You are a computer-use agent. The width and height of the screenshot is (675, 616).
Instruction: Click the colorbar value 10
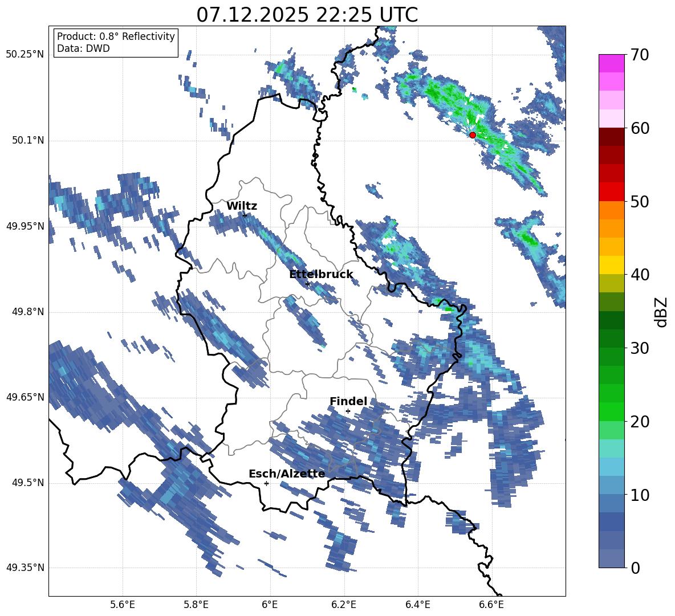(x=640, y=495)
